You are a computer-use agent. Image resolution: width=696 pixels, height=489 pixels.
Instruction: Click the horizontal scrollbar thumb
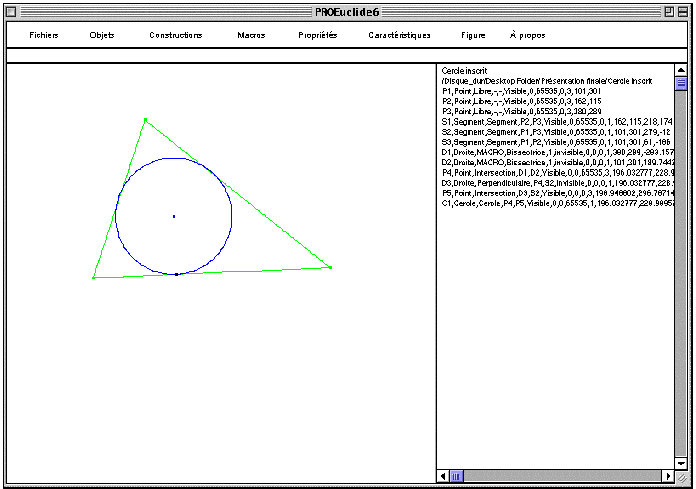457,477
